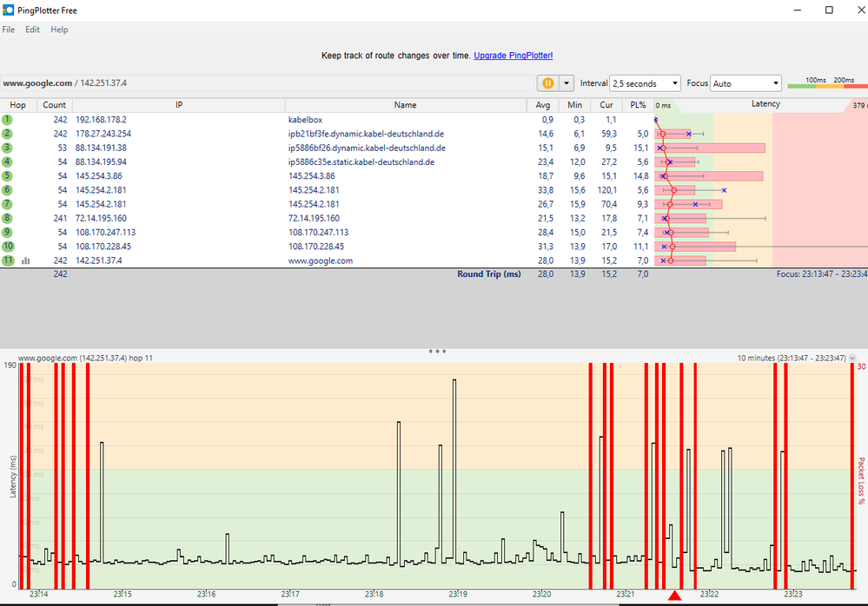Select hop 1 green circle icon
Viewport: 868px width, 606px height.
[x=7, y=120]
